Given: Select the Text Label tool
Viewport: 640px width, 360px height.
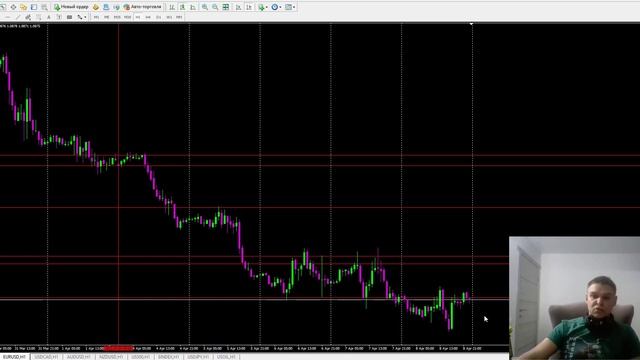Looking at the screenshot, I should pyautogui.click(x=59, y=17).
